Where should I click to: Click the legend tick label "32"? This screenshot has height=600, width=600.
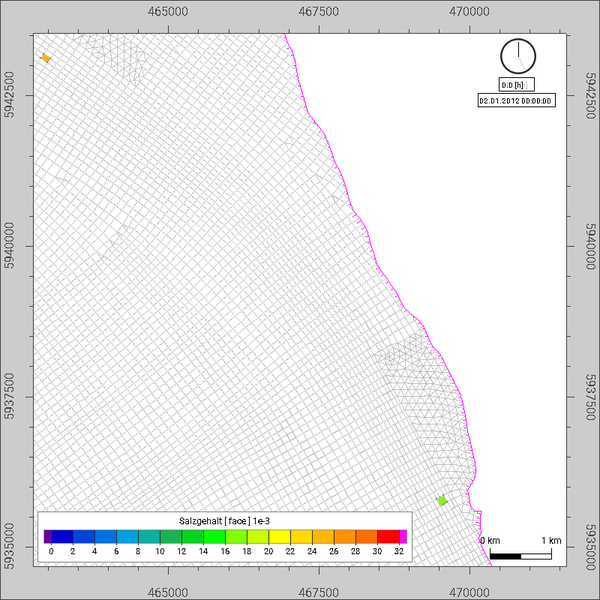399,551
